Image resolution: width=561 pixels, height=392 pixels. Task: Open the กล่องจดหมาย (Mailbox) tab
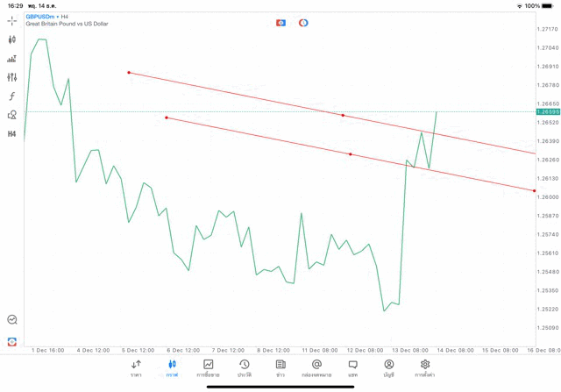[x=316, y=367]
